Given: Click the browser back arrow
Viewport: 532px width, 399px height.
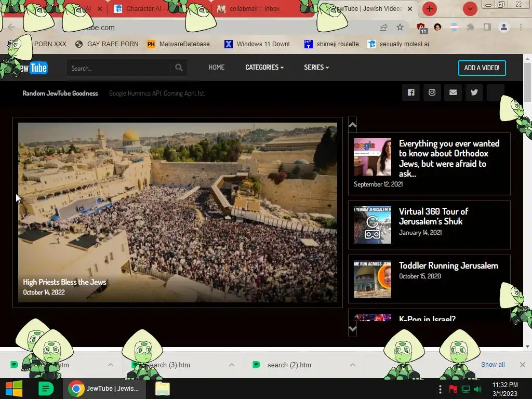Looking at the screenshot, I should pyautogui.click(x=11, y=27).
